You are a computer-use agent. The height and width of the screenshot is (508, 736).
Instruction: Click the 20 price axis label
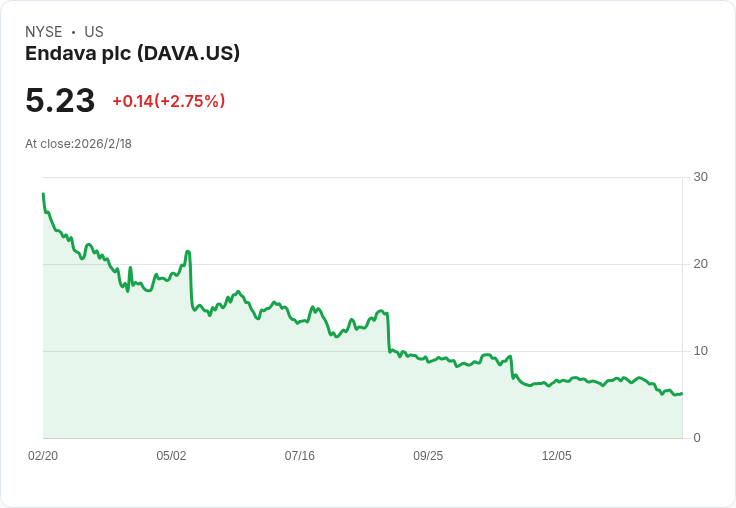(700, 264)
